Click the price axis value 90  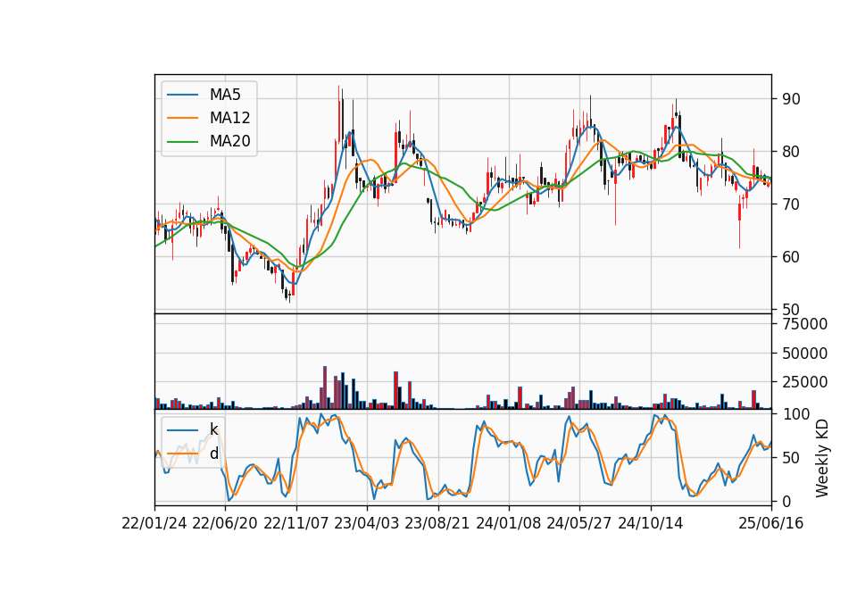(x=792, y=99)
